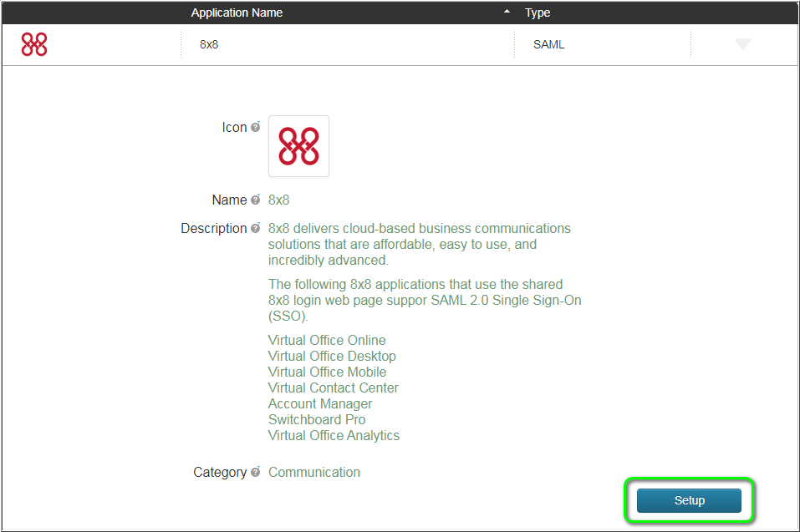Click the 8x8 logo in the application list row

(33, 44)
